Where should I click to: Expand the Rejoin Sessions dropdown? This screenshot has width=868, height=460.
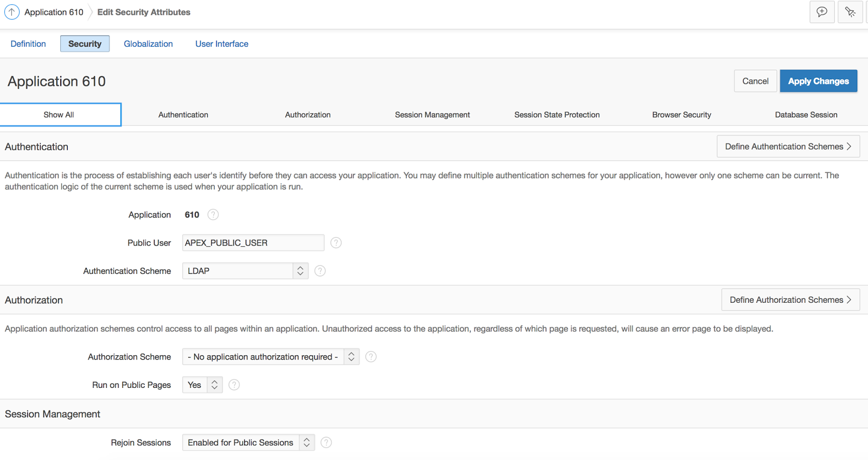[x=248, y=443]
